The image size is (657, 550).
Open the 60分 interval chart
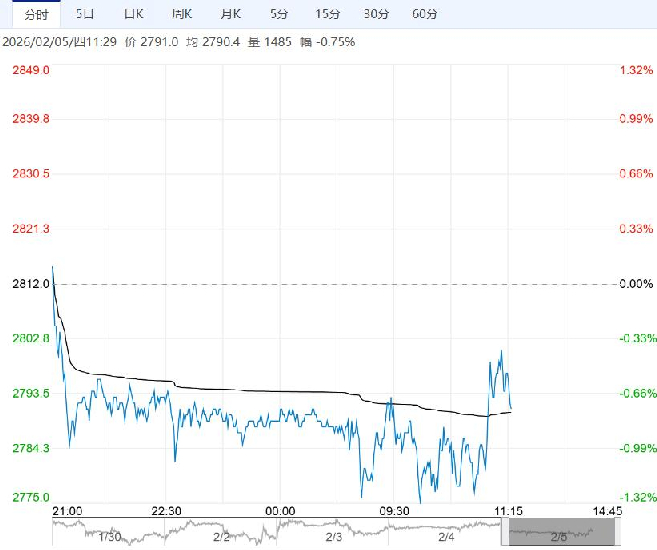pyautogui.click(x=426, y=14)
